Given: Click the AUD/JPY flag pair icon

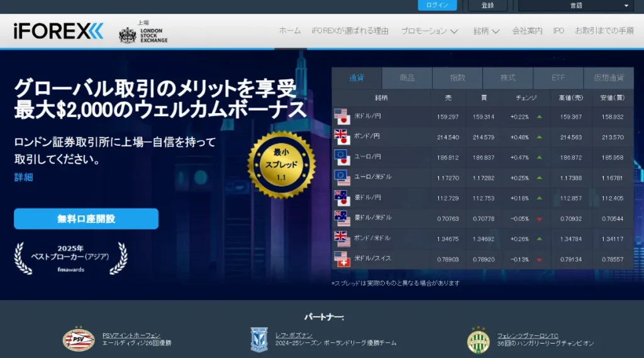Looking at the screenshot, I should 342,198.
